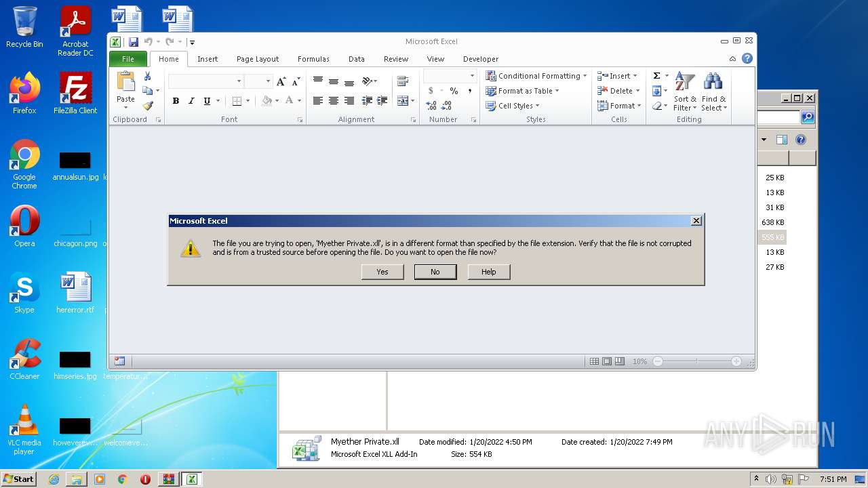868x488 pixels.
Task: Decrease font size with Shrink Font
Action: [296, 81]
